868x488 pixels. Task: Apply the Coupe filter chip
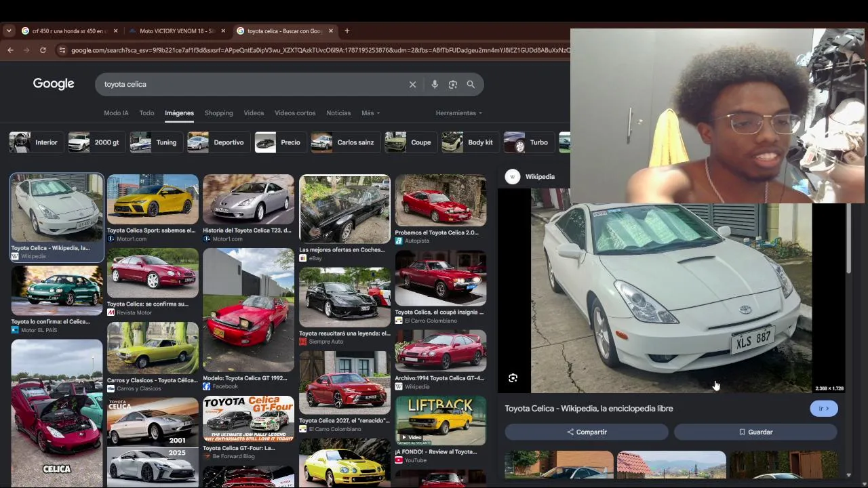(x=410, y=142)
